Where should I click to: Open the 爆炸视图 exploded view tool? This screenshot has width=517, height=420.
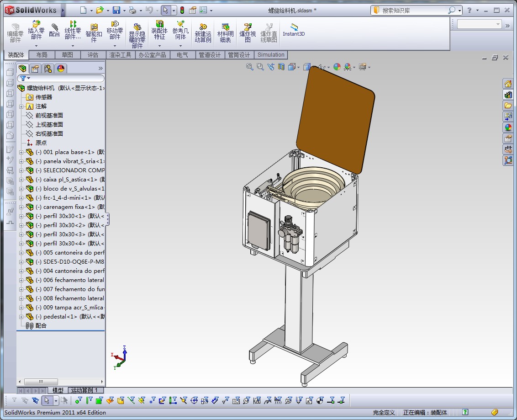pyautogui.click(x=248, y=32)
